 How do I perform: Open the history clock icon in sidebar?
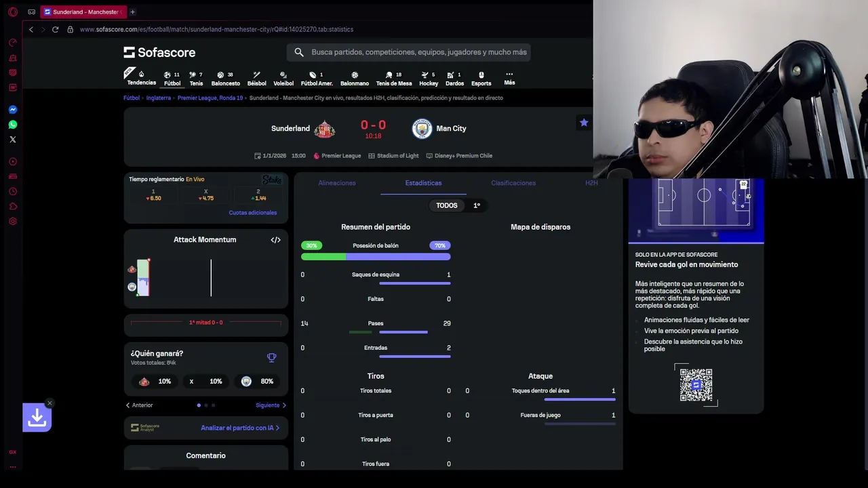(13, 191)
